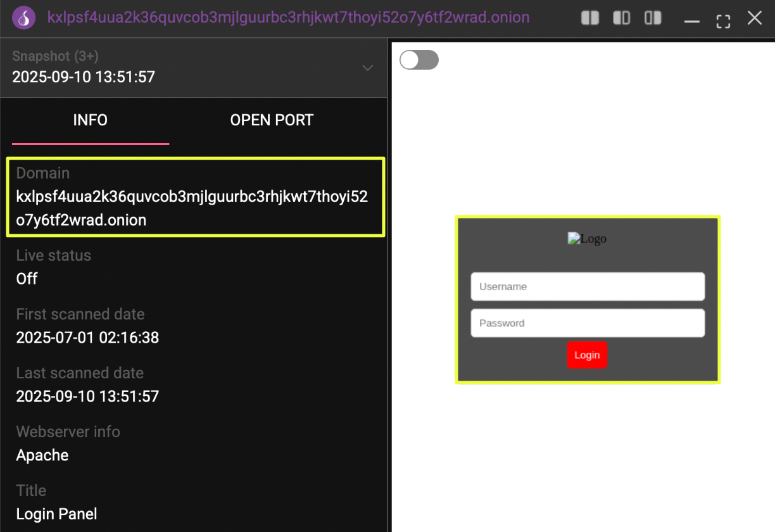
Task: Click into the Password field
Action: coord(588,323)
